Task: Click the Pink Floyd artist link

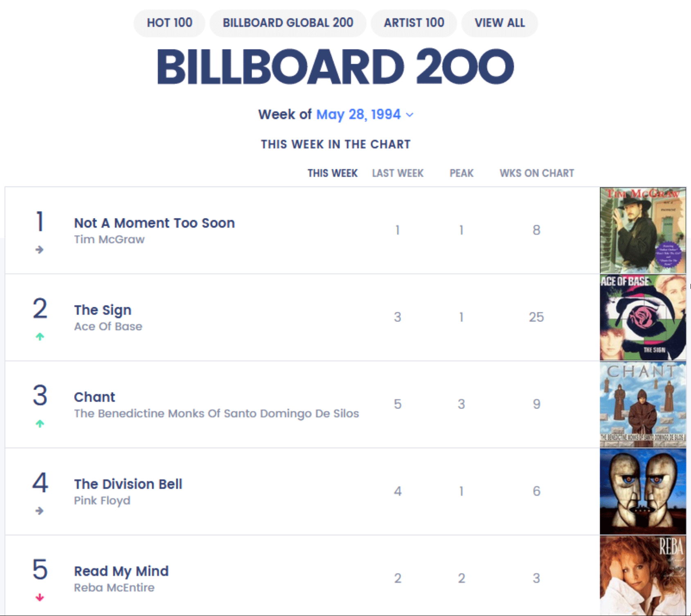Action: click(x=102, y=501)
